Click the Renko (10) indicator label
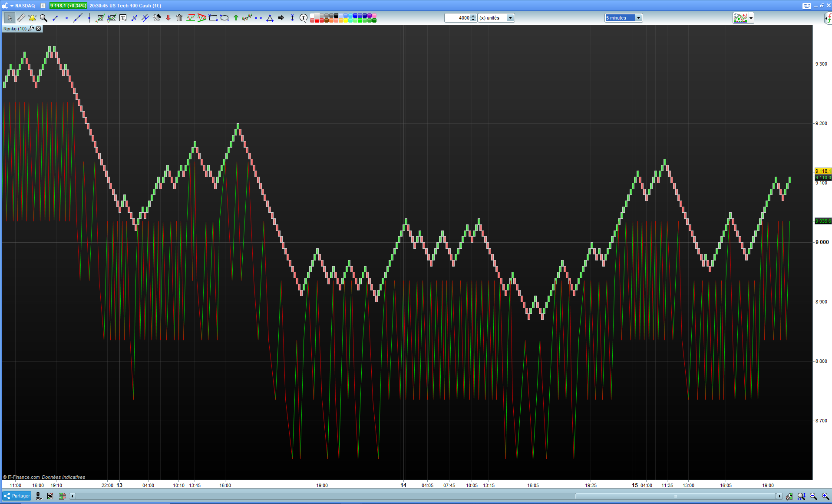Viewport: 832px width, 504px height. tap(15, 29)
